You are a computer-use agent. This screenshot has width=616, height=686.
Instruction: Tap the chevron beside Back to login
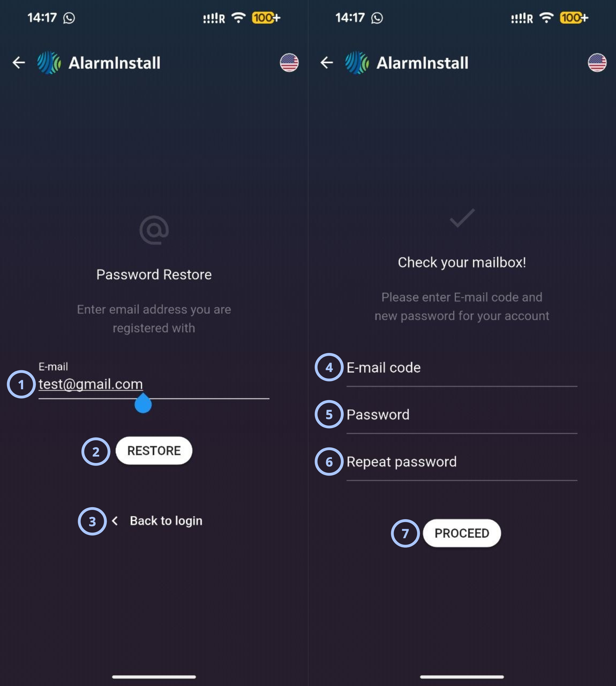[x=115, y=520]
